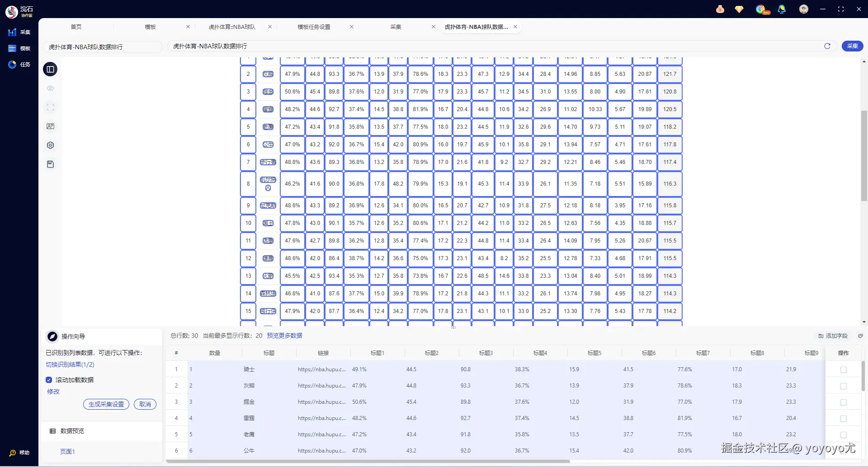Click the gold diamond VIP icon
This screenshot has height=467, width=868.
point(739,9)
